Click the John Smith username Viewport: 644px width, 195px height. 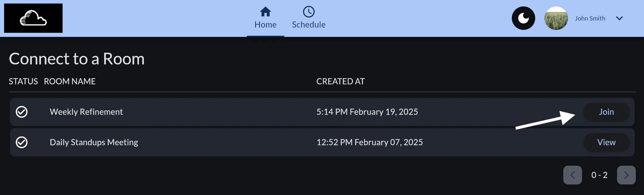pos(590,18)
